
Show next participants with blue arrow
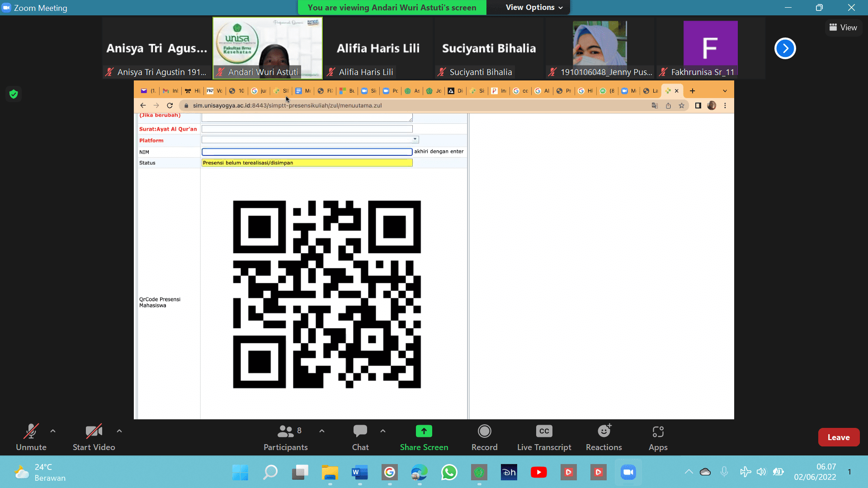coord(785,48)
